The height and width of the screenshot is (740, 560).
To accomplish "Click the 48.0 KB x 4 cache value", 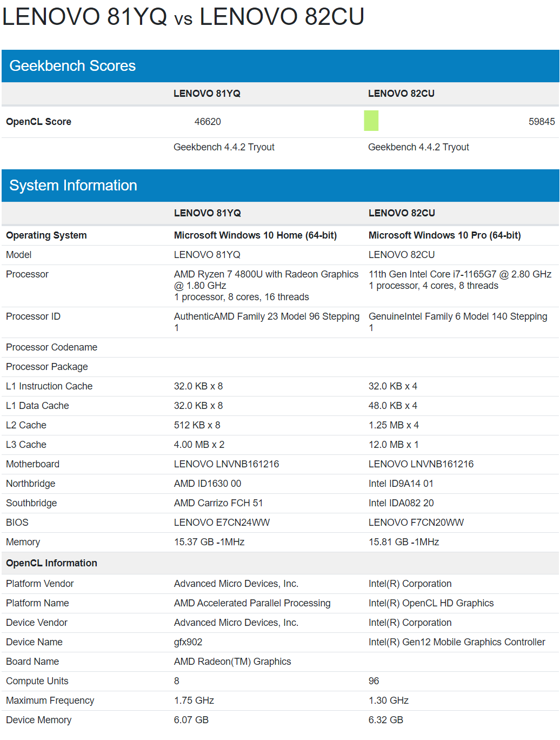I will [x=393, y=406].
